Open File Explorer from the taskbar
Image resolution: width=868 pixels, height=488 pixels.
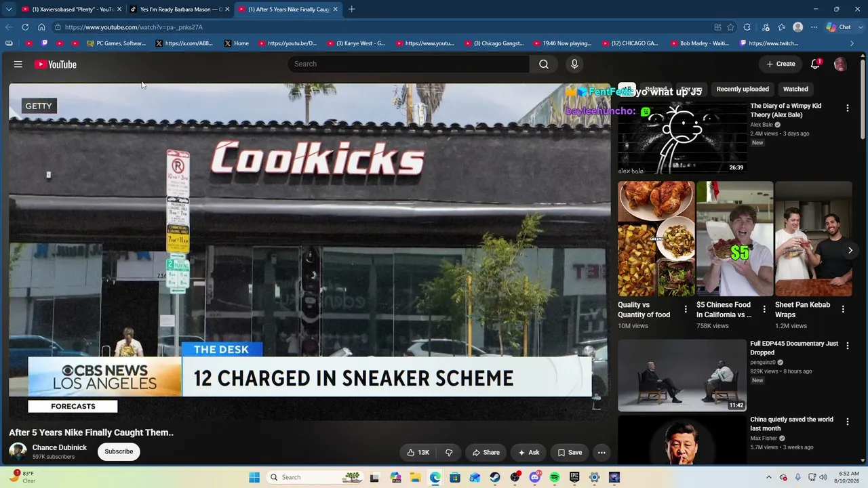[x=415, y=477]
